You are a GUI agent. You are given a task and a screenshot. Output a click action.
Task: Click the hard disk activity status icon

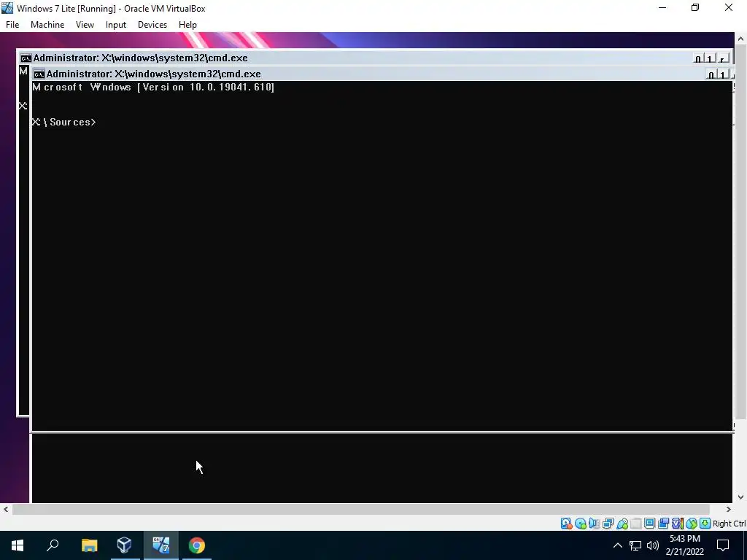pyautogui.click(x=566, y=524)
